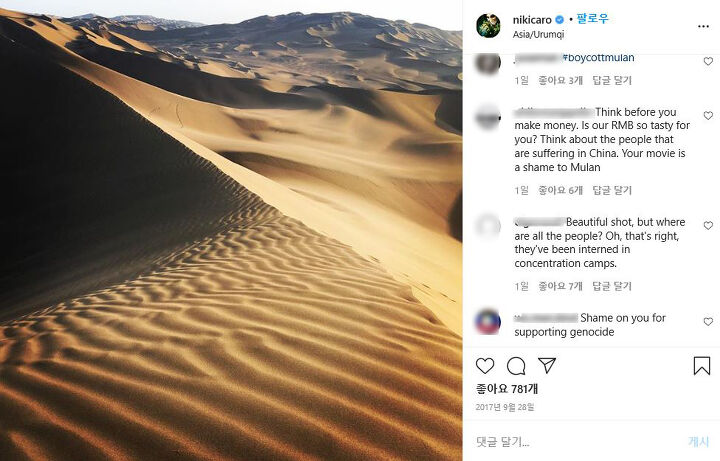This screenshot has height=461, width=720.
Task: Open the comment speech bubble icon
Action: coord(516,366)
